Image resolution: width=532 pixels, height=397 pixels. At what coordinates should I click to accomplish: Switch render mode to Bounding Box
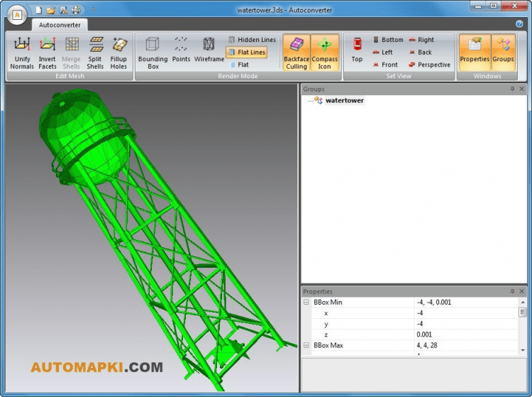point(153,53)
